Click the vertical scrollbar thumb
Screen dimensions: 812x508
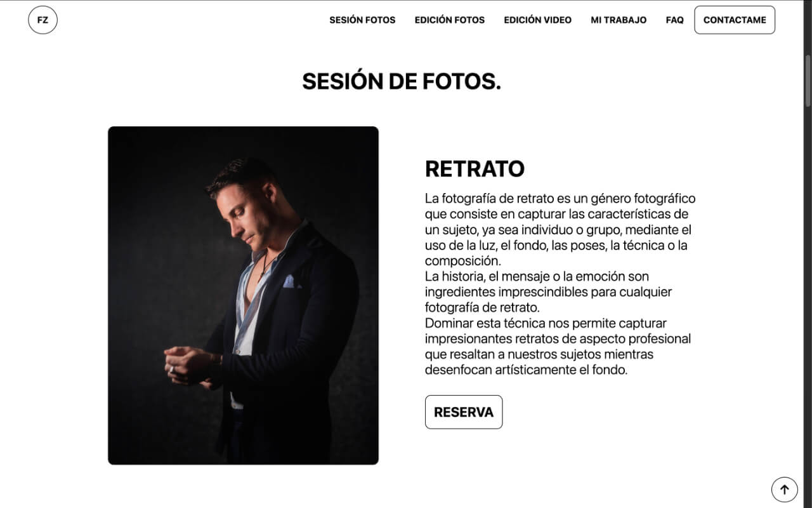pos(808,81)
